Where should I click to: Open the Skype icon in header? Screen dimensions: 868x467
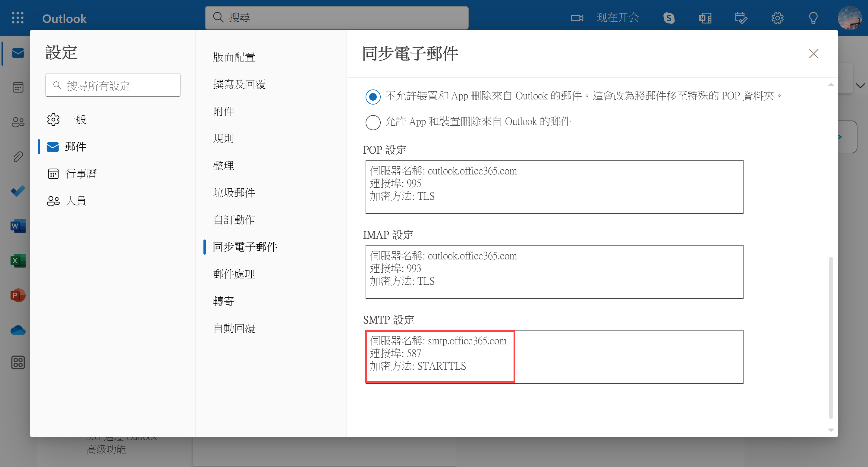pos(669,17)
